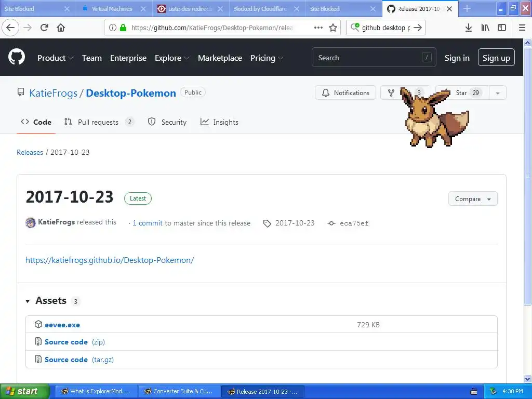Viewport: 532px width, 399px height.
Task: Open the Star list dropdown arrow
Action: tap(497, 93)
